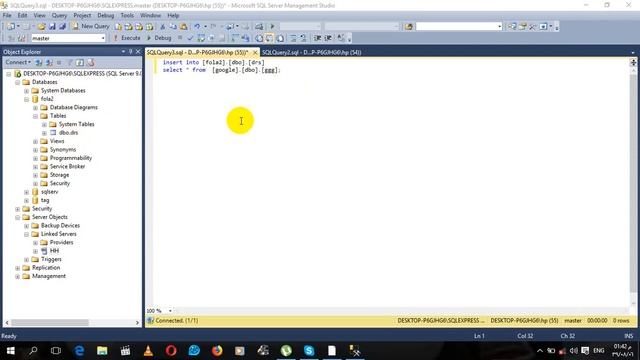Click the Increase Indent icon
This screenshot has height=360, width=640.
click(x=328, y=38)
